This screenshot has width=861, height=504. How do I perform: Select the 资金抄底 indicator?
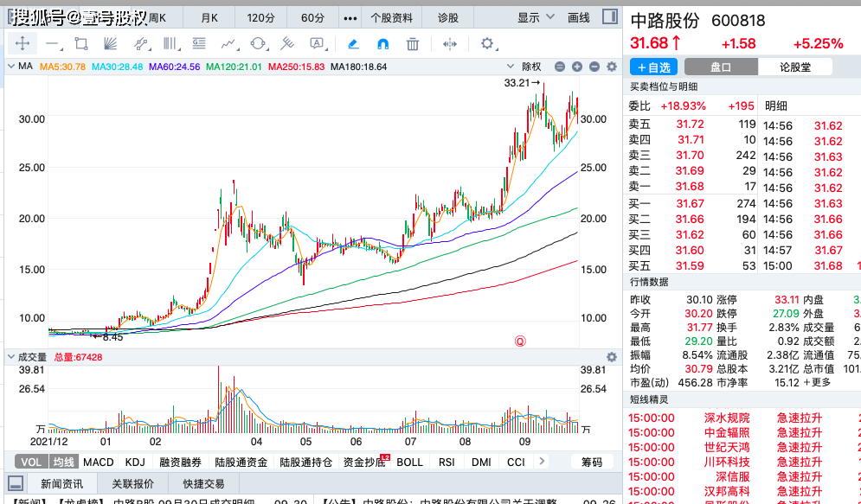coord(363,462)
